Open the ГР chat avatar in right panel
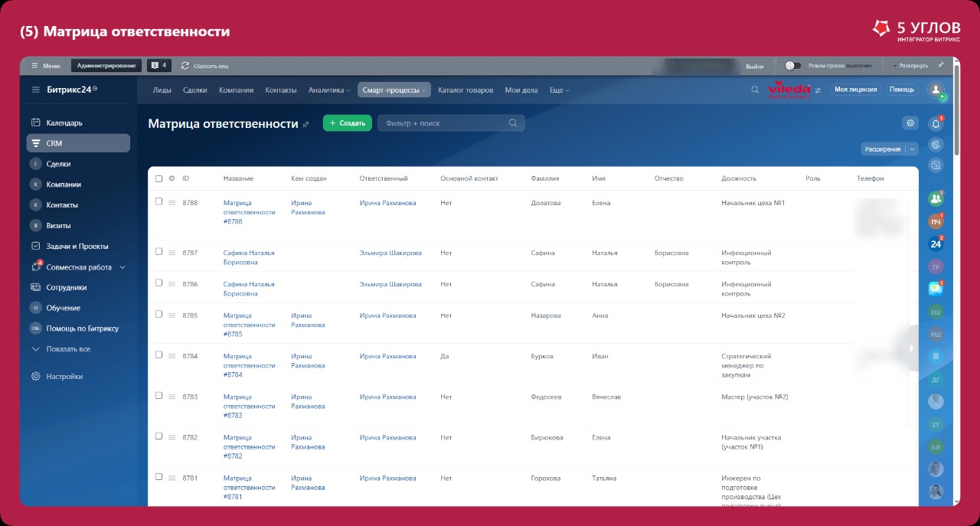This screenshot has width=980, height=526. tap(935, 267)
